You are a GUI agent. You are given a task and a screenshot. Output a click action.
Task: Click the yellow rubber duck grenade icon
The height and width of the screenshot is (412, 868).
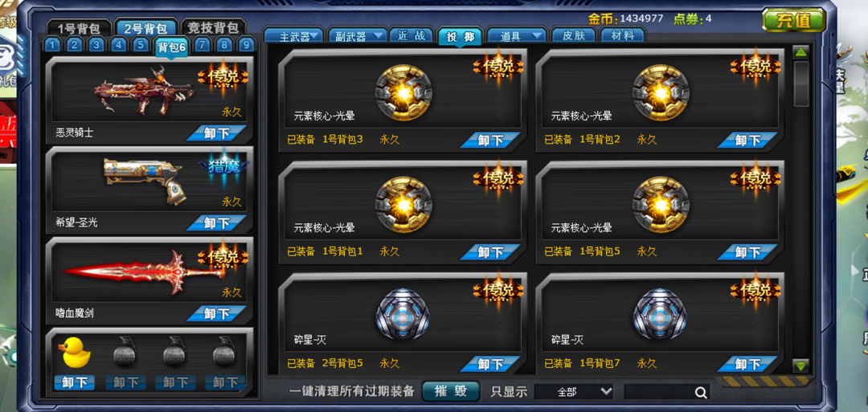pos(76,353)
